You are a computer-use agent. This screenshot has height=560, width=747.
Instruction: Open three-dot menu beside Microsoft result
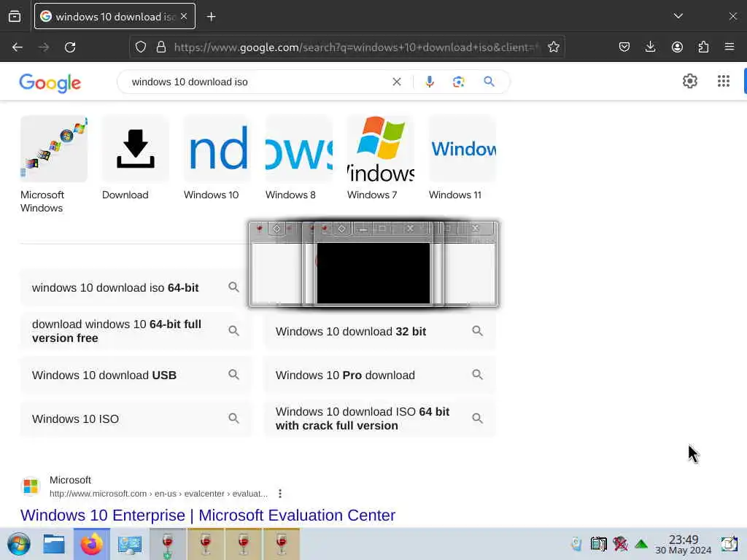pyautogui.click(x=280, y=494)
